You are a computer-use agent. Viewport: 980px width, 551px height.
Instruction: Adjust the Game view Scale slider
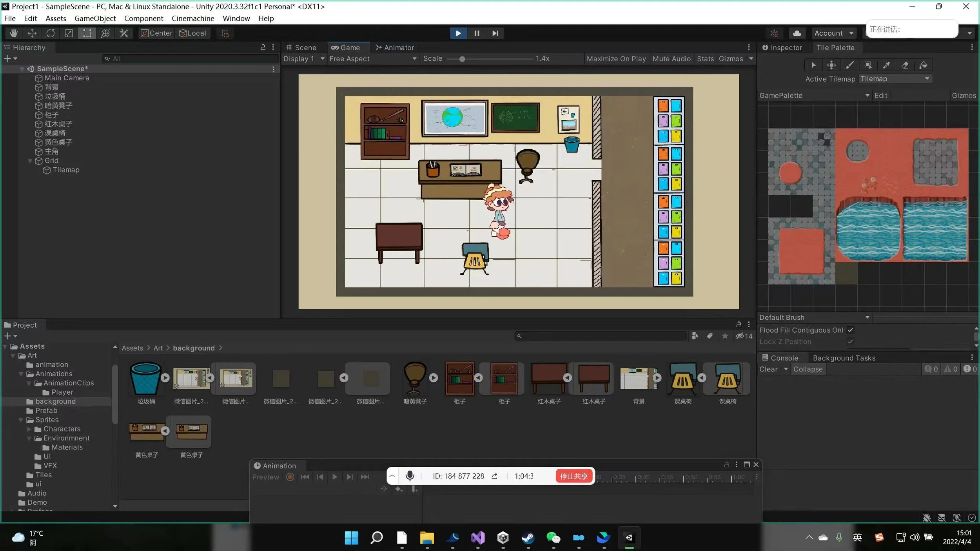tap(462, 59)
